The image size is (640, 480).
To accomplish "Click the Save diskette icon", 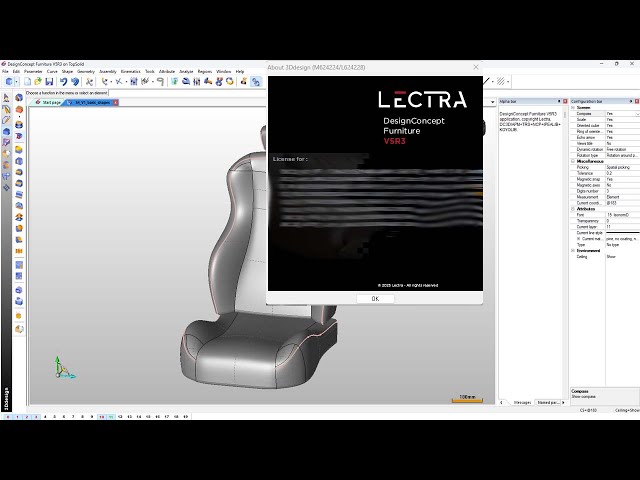I will pos(49,82).
